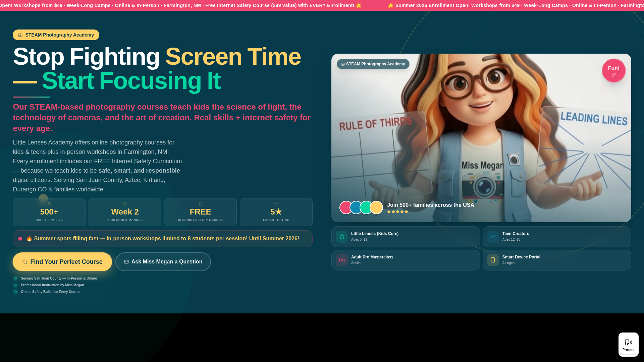Click the STEAM Photography Academy yellow badge
This screenshot has height=362, width=644.
pos(56,35)
